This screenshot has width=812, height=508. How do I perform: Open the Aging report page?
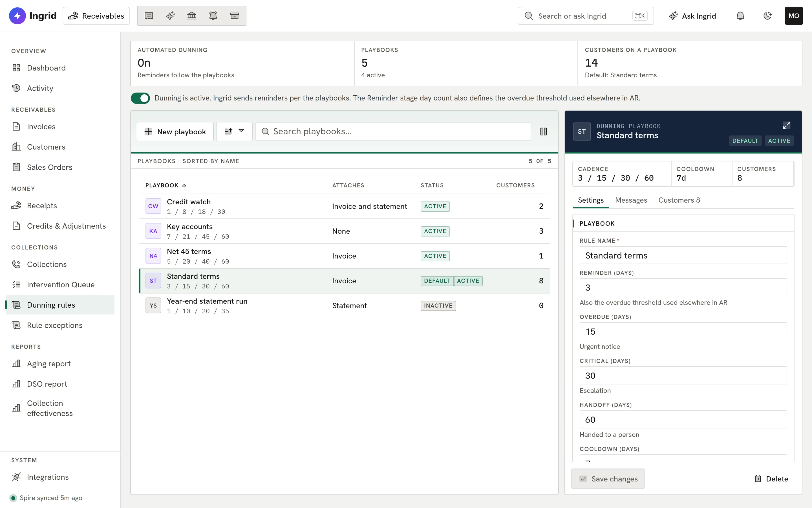[x=60, y=364]
